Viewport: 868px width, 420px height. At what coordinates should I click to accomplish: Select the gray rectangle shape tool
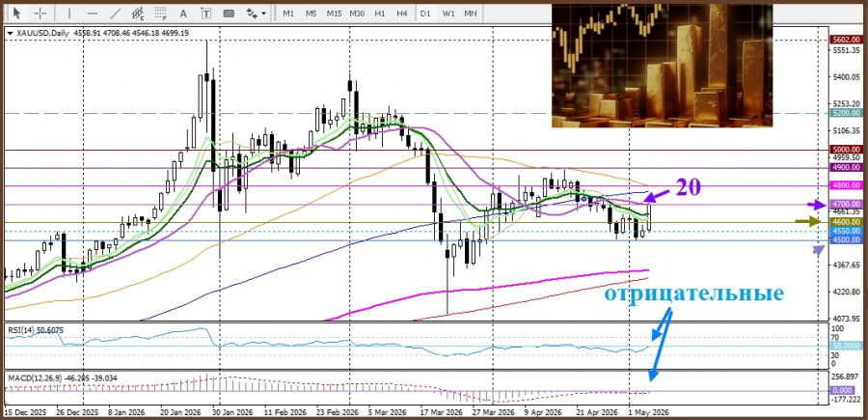229,13
